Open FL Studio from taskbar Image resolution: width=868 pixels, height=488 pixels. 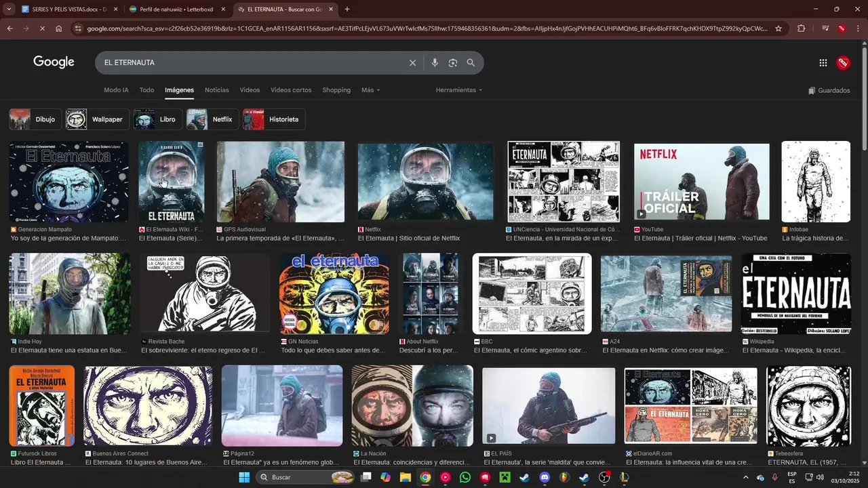point(564,477)
